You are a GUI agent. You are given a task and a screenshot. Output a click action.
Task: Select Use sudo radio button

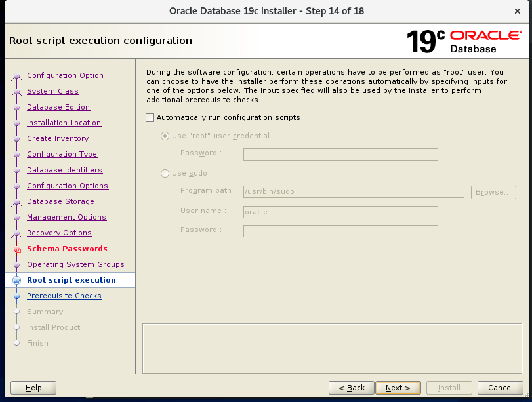(165, 173)
